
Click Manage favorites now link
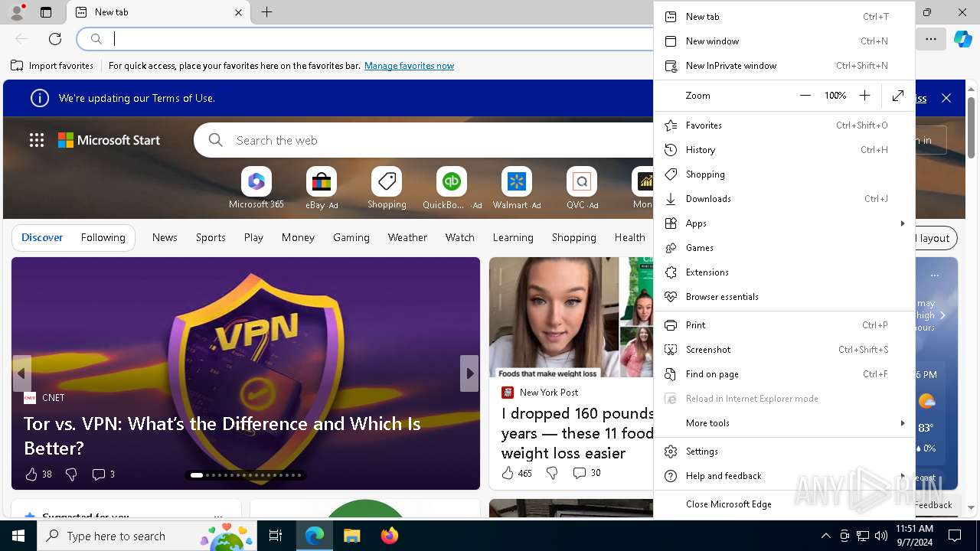(x=409, y=66)
